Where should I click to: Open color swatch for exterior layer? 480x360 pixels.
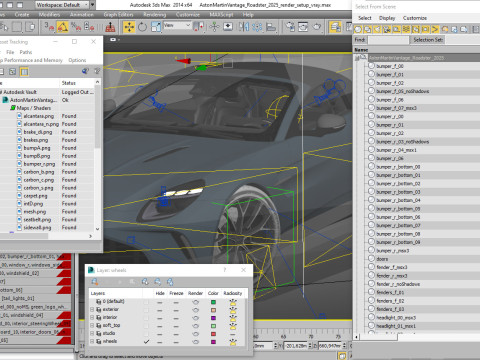pyautogui.click(x=213, y=310)
